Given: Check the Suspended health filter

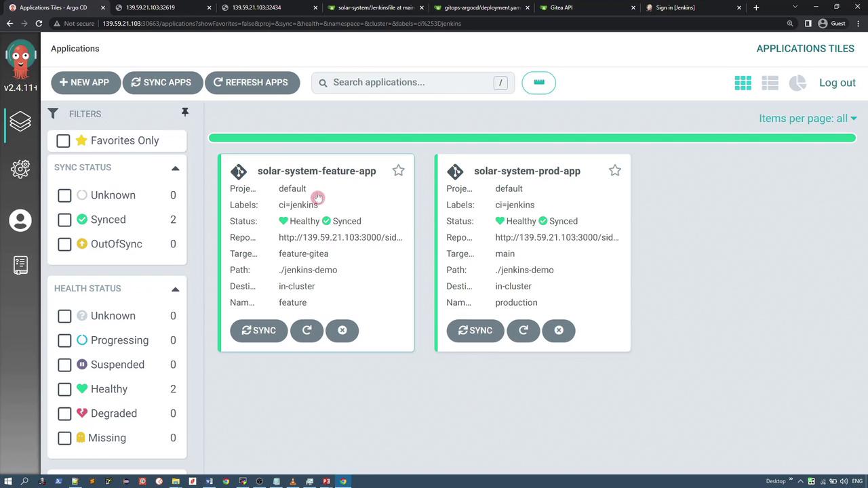Looking at the screenshot, I should pos(64,365).
